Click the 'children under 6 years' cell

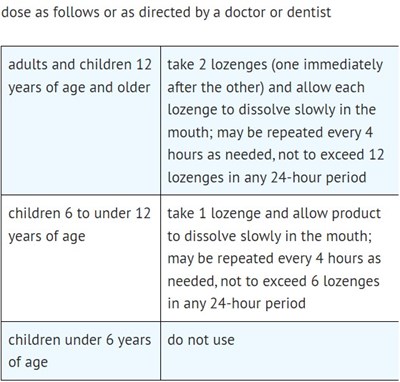(x=81, y=351)
